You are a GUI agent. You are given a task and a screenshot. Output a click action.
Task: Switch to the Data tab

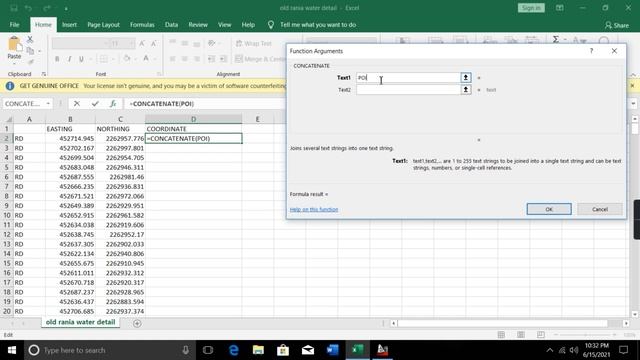[171, 25]
